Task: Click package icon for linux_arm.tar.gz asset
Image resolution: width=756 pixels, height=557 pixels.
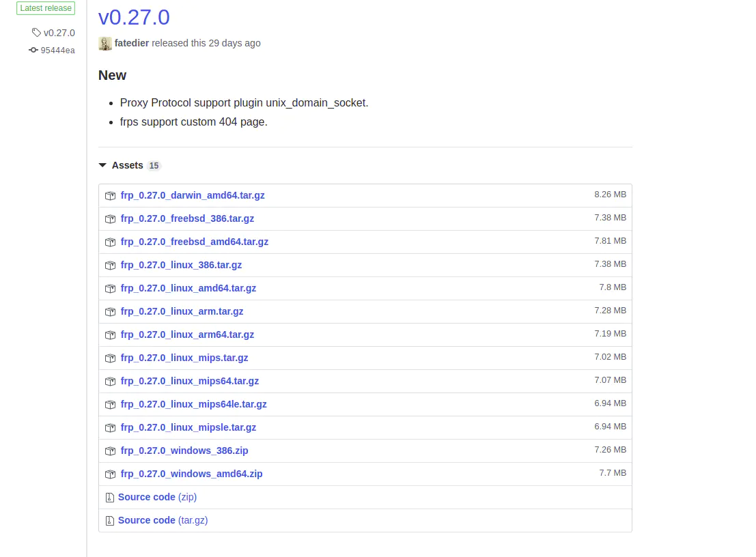Action: click(111, 312)
